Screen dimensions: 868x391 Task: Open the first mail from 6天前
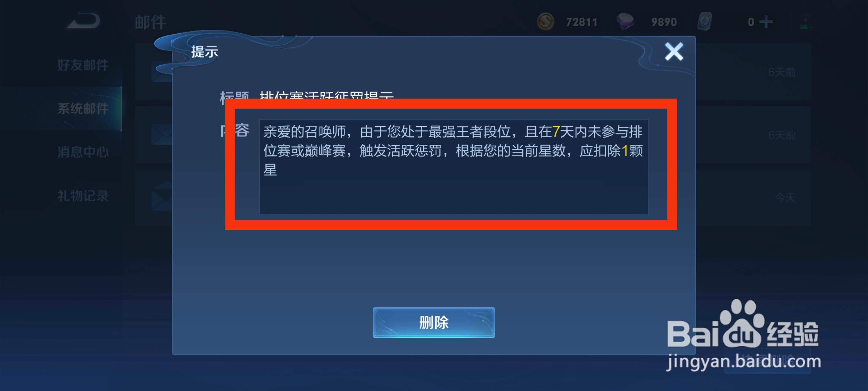point(753,71)
